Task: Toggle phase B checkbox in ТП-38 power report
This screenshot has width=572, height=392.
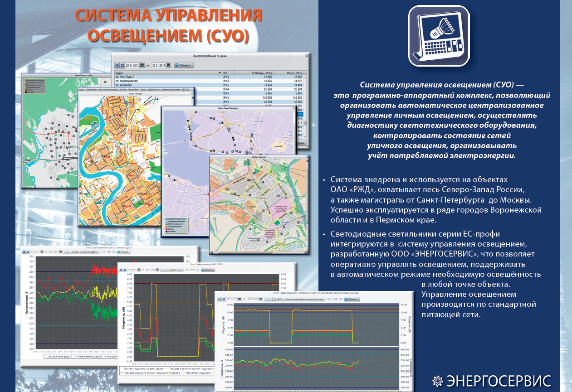Action: coord(191,270)
